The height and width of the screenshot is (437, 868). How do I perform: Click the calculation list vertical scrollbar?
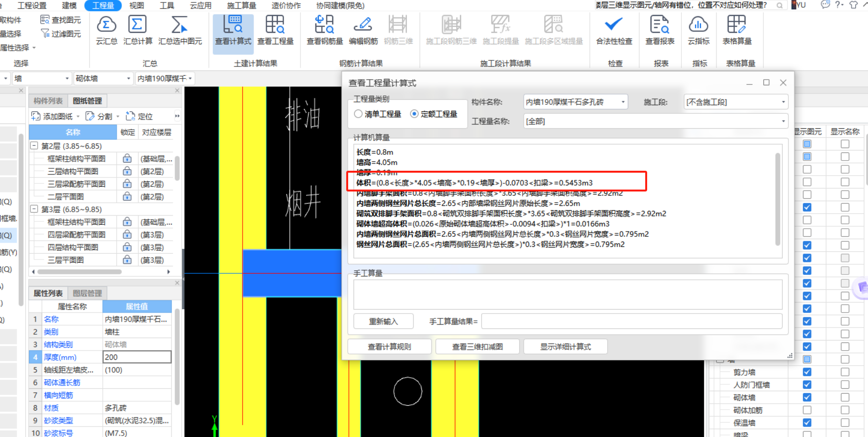point(777,199)
